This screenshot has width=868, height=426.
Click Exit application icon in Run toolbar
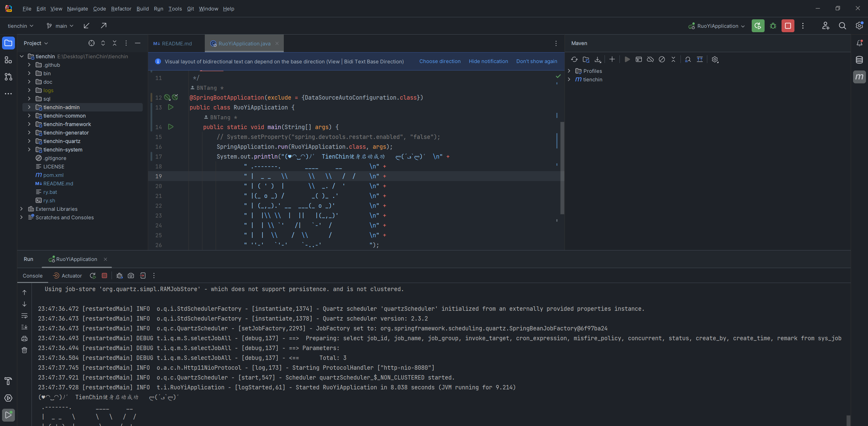[x=143, y=276]
